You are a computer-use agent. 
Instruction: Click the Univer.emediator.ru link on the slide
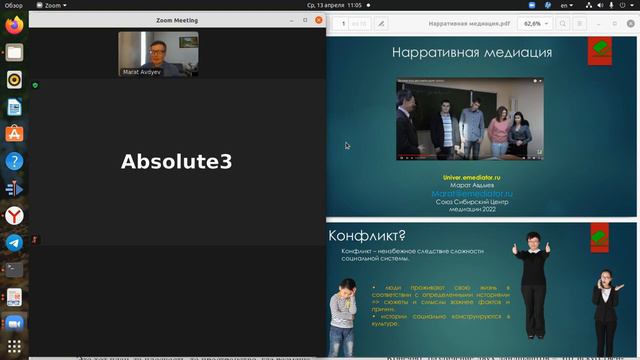click(x=471, y=178)
